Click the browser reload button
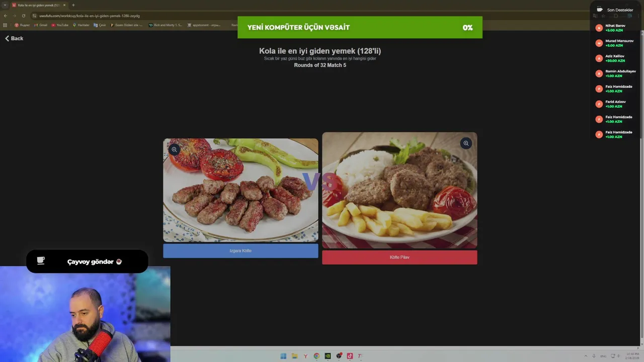The height and width of the screenshot is (362, 644). 23,16
